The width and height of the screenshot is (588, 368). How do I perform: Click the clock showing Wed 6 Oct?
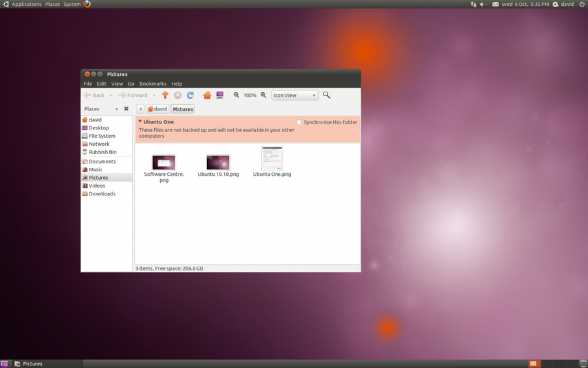tap(525, 4)
